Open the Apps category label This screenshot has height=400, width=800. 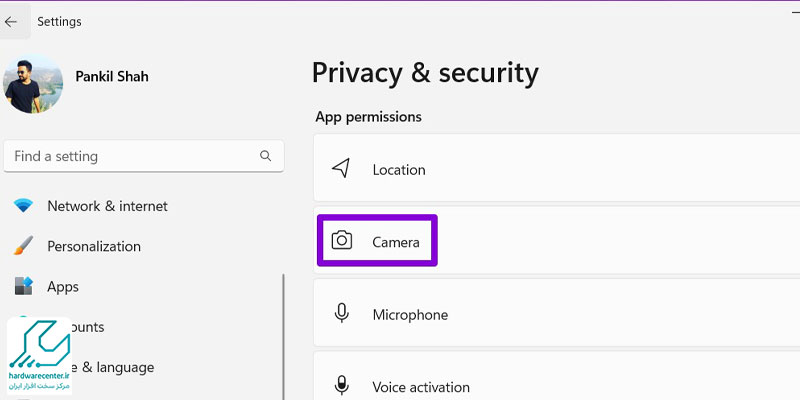coord(63,287)
